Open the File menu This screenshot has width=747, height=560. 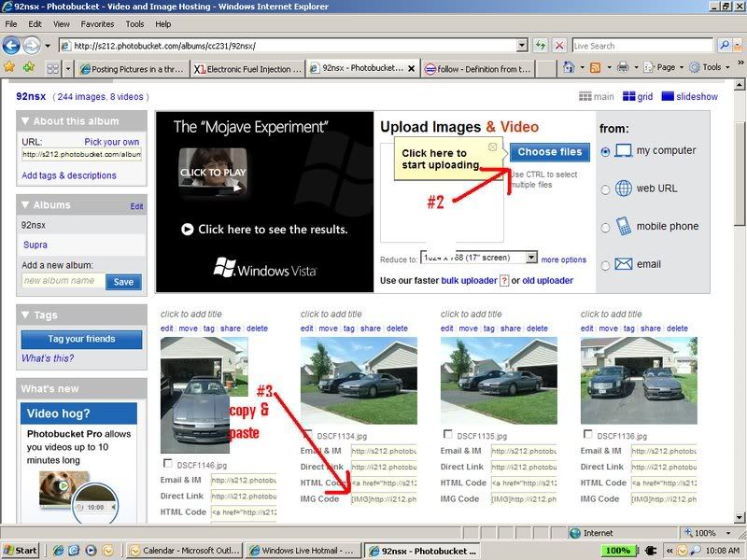click(11, 24)
